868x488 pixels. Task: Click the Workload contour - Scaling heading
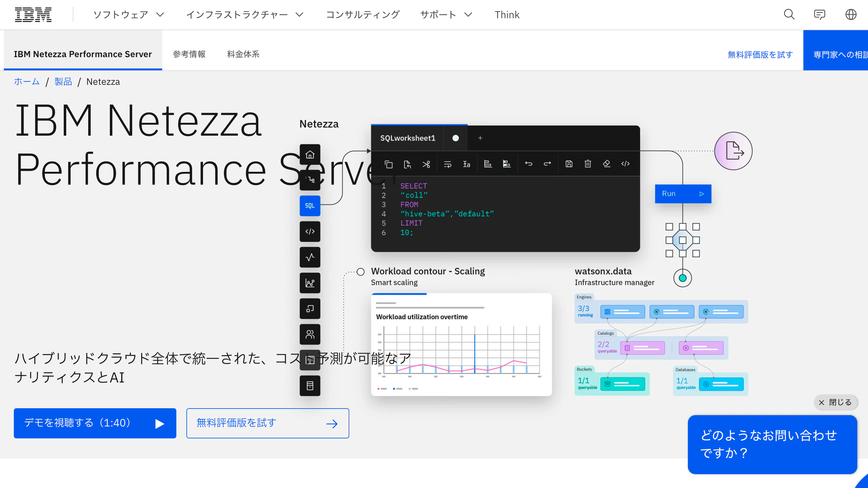click(x=428, y=271)
